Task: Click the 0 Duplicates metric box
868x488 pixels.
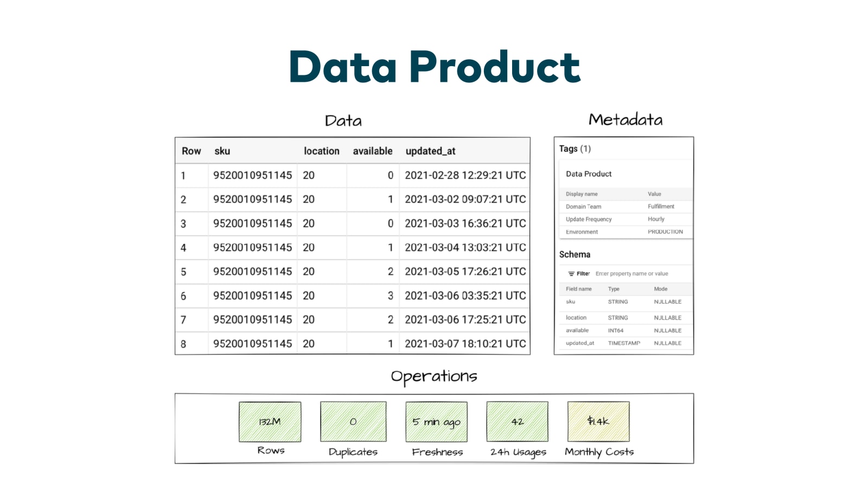Action: (x=353, y=422)
